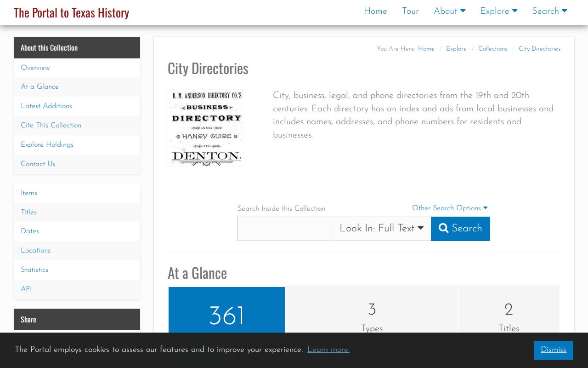Click the blue Search button

coord(460,229)
